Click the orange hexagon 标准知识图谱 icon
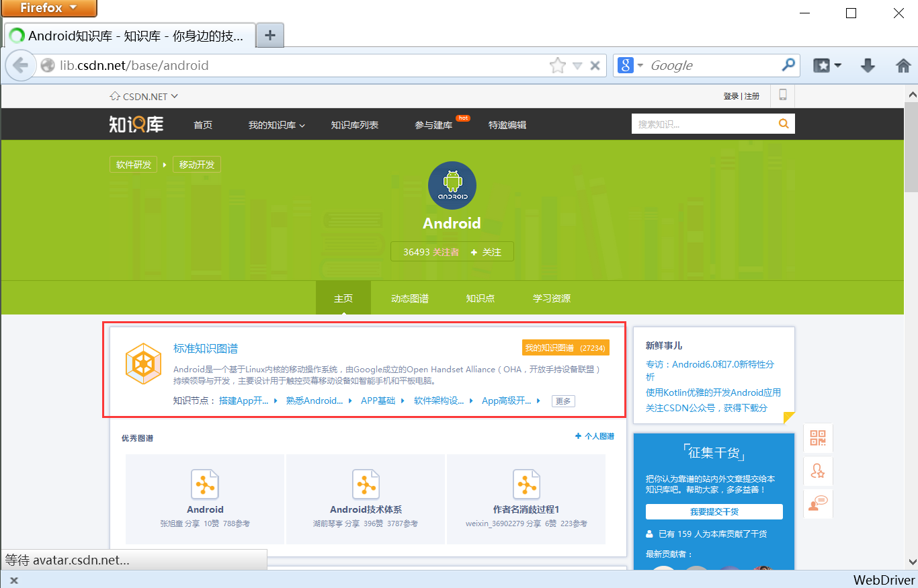 coord(143,364)
